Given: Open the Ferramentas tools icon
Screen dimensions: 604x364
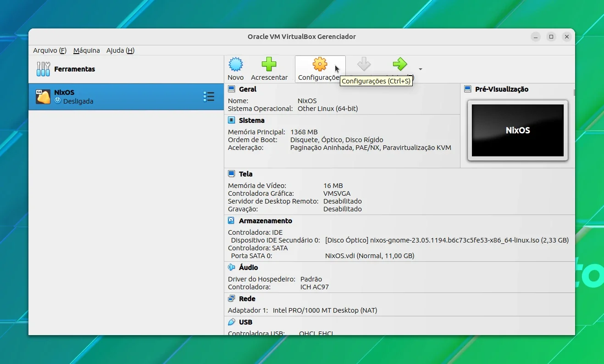Looking at the screenshot, I should tap(43, 69).
